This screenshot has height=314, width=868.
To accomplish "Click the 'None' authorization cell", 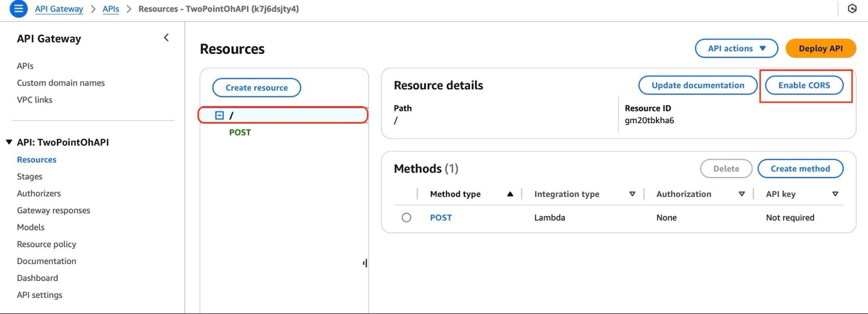I will (x=666, y=217).
